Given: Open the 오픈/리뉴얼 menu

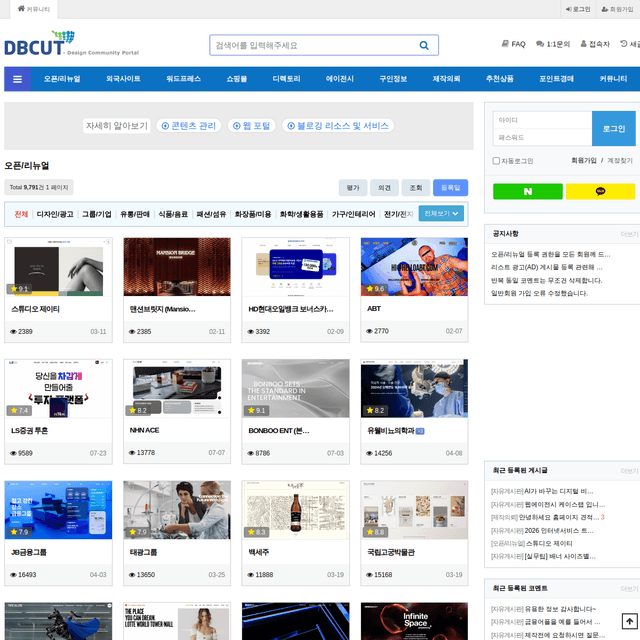Looking at the screenshot, I should click(x=62, y=79).
